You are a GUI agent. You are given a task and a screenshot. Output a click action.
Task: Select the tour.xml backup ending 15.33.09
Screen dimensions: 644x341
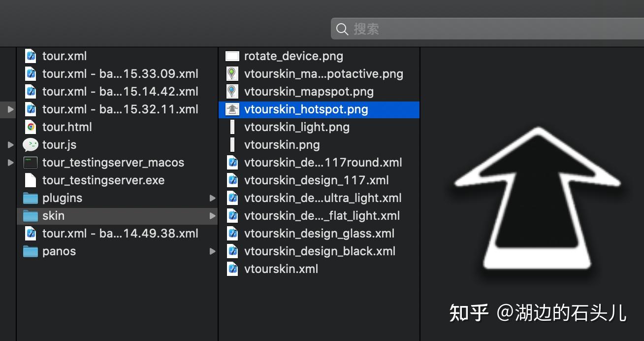tap(121, 73)
